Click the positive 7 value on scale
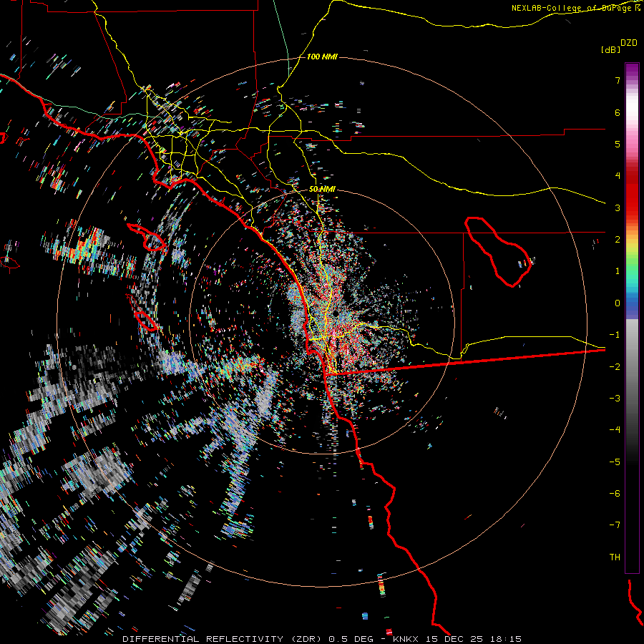This screenshot has height=644, width=644. tap(618, 80)
